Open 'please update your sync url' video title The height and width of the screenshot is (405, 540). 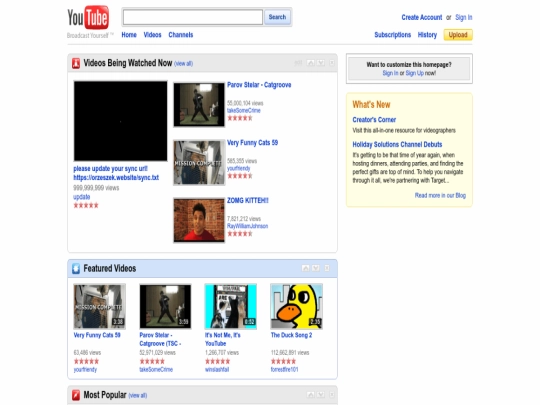(116, 173)
